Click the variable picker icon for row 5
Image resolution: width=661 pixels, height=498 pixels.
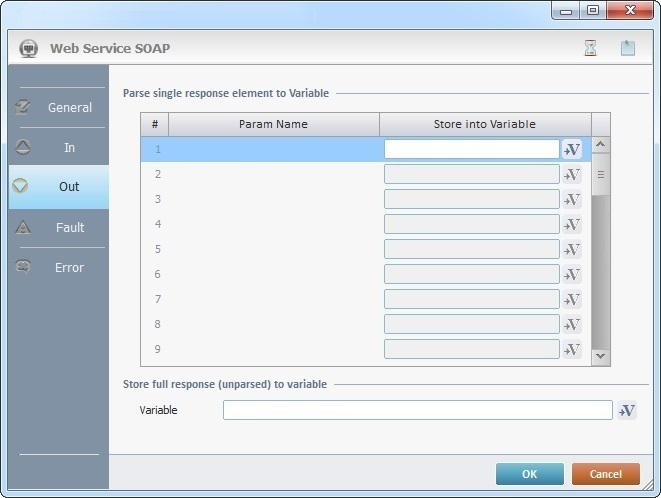point(572,250)
